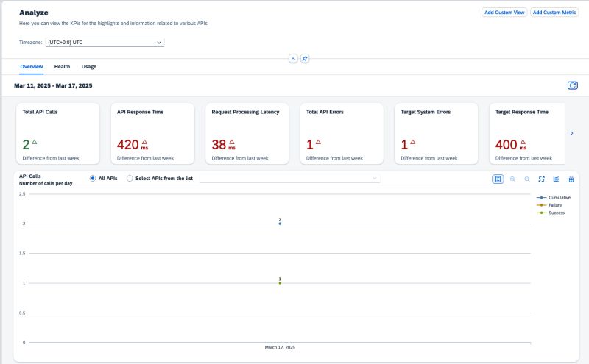Toggle the Cumulative series in legend
This screenshot has height=364, width=589.
coord(554,197)
